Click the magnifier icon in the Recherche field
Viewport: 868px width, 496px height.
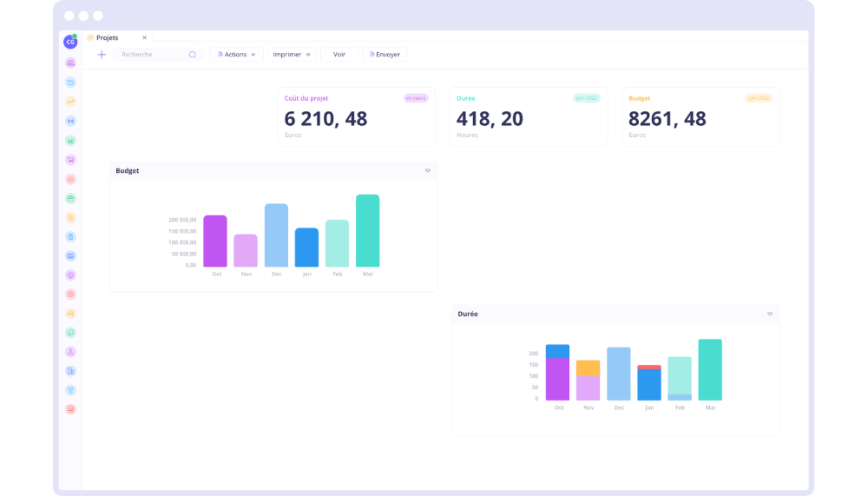(x=193, y=55)
